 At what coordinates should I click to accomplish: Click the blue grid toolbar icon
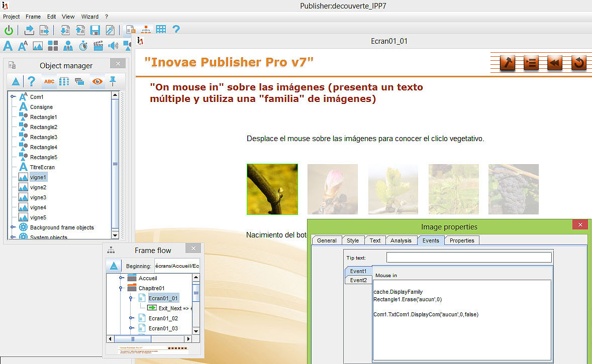[161, 30]
